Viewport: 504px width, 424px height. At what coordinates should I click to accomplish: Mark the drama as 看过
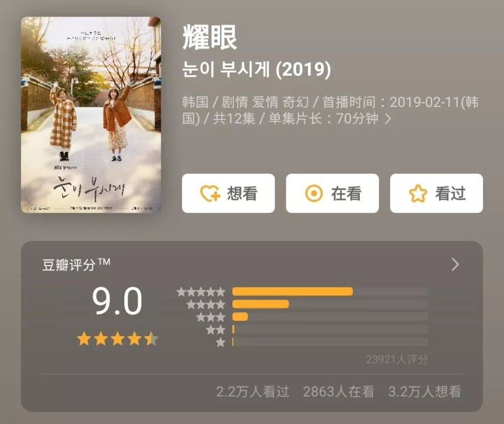[x=436, y=194]
